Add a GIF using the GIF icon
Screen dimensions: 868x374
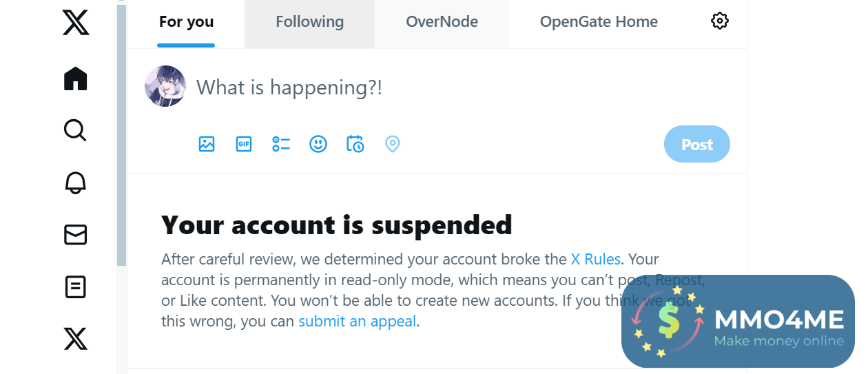[244, 144]
